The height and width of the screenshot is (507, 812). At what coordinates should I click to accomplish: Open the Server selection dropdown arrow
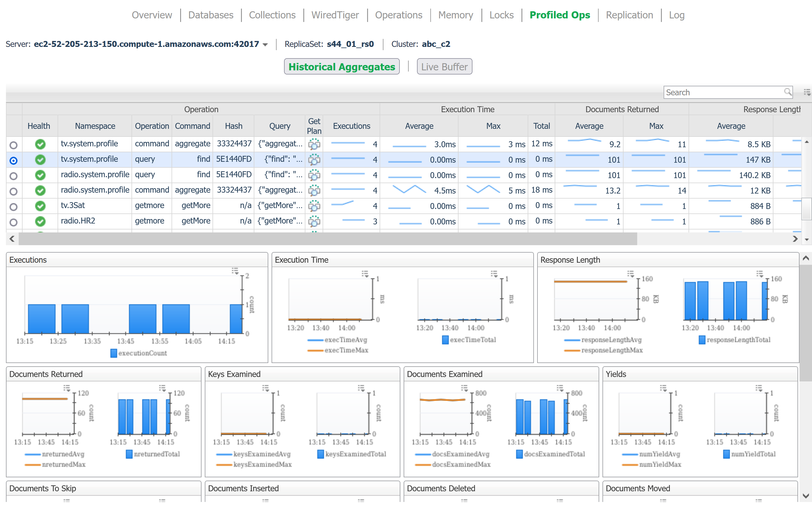pos(265,45)
